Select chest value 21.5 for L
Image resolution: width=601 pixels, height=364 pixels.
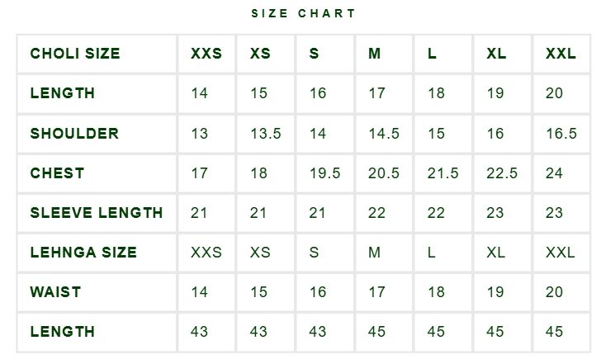coord(442,173)
